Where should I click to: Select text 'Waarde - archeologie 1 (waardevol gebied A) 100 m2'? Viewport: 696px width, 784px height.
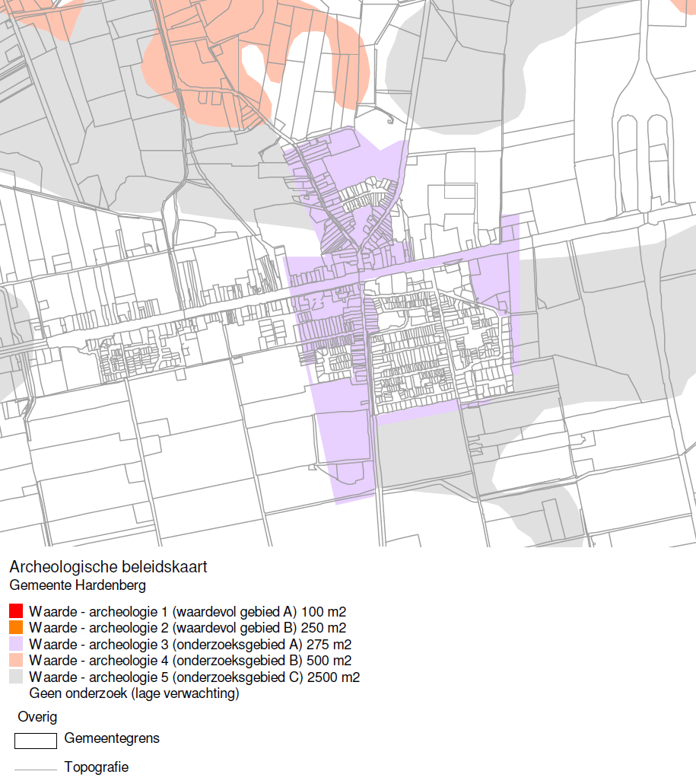point(187,611)
